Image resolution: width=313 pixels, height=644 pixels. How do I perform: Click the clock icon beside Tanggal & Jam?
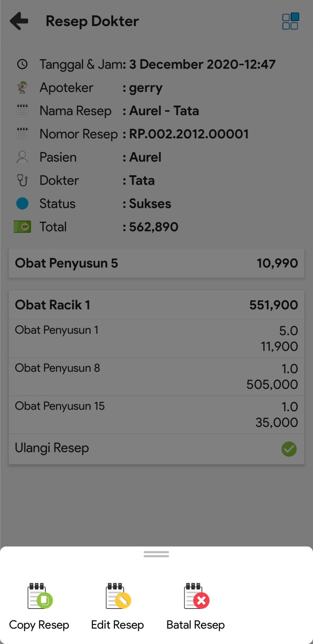(22, 64)
